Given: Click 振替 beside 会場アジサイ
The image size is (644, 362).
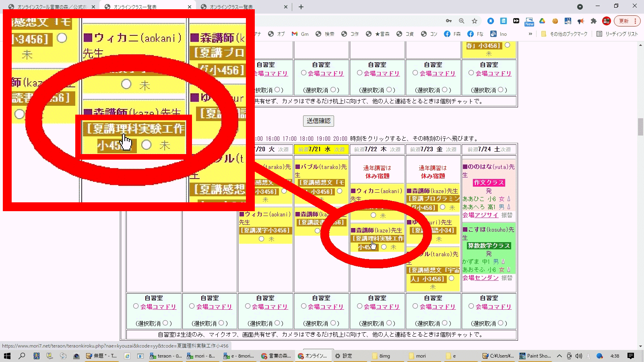Looking at the screenshot, I should click(507, 215).
